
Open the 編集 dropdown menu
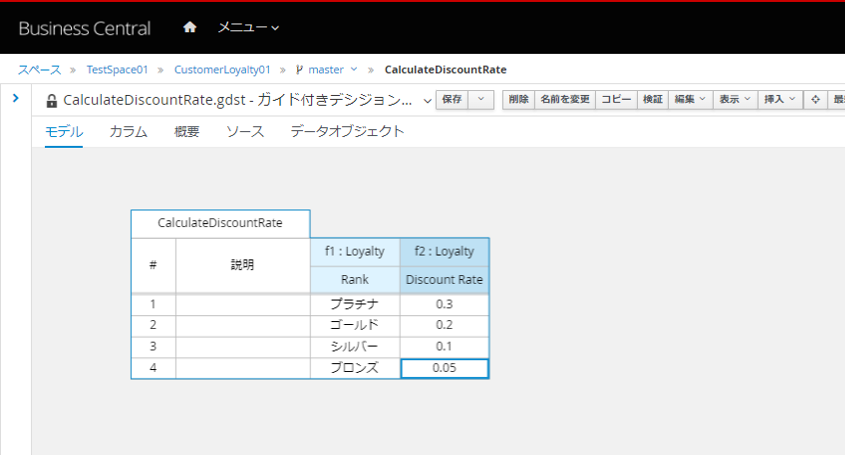690,99
